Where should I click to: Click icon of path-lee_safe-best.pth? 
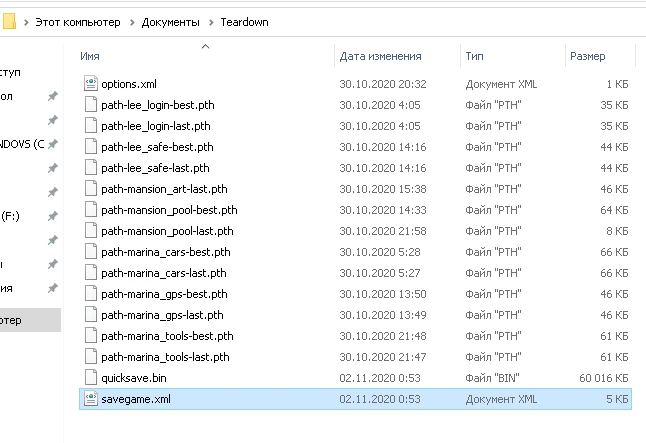91,147
